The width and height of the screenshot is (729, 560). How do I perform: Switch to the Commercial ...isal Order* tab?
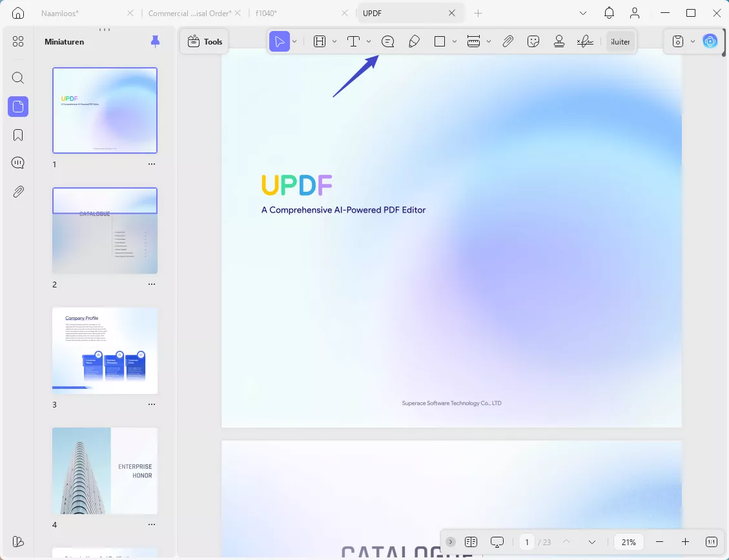190,13
